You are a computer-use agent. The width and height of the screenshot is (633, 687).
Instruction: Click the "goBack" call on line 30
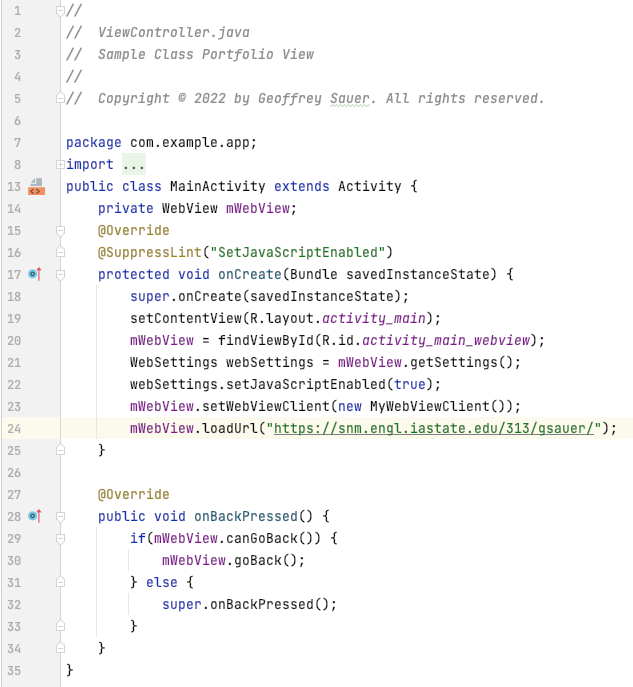pos(258,560)
